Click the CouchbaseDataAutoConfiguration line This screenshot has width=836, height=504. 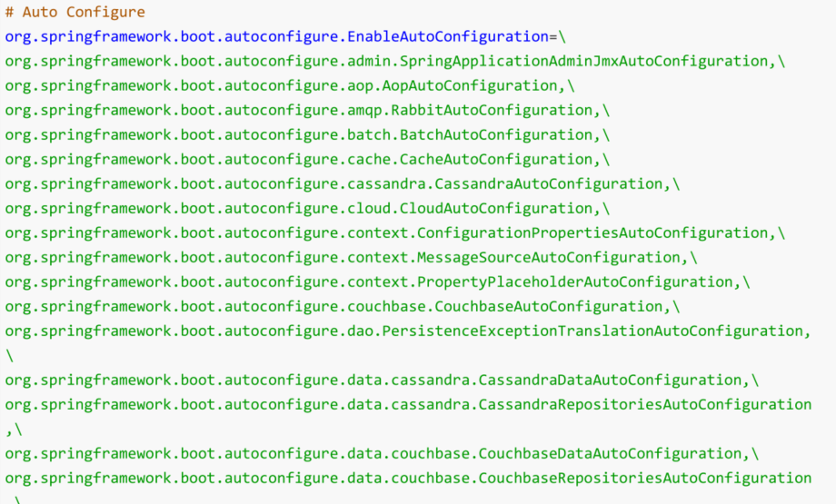pos(382,454)
